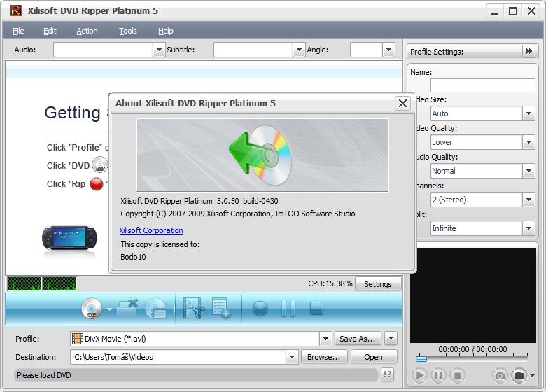Expand the snapshot folder options arrow

532,375
